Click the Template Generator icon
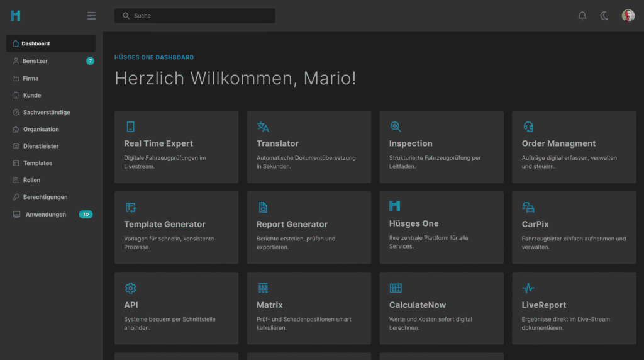This screenshot has height=360, width=644. click(x=131, y=208)
